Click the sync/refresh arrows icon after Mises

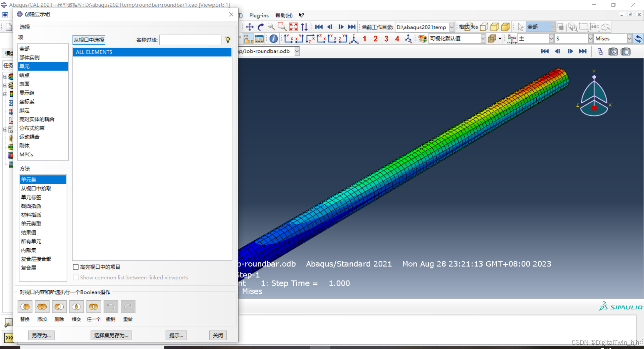[638, 39]
